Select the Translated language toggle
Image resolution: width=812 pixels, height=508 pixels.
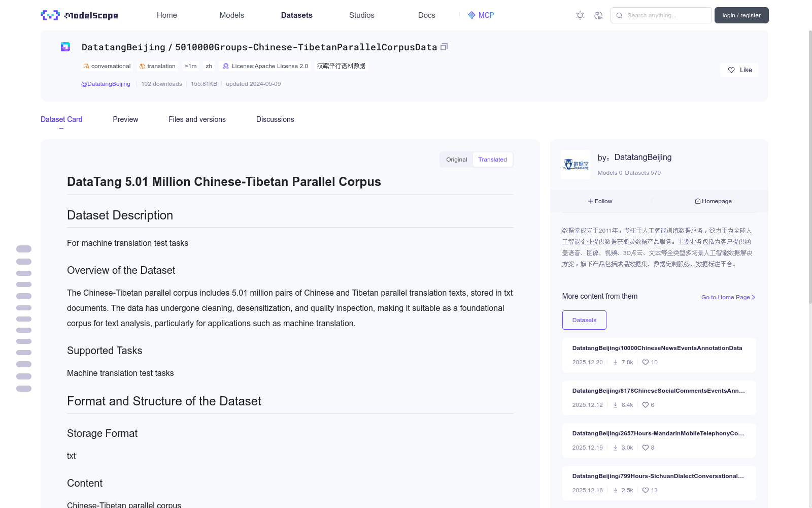(x=492, y=160)
